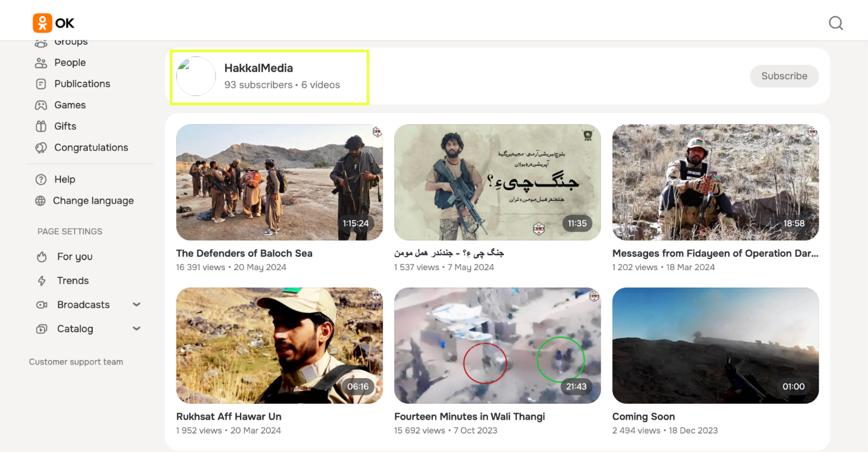Click the Help question mark icon
This screenshot has width=868, height=452.
(x=41, y=180)
